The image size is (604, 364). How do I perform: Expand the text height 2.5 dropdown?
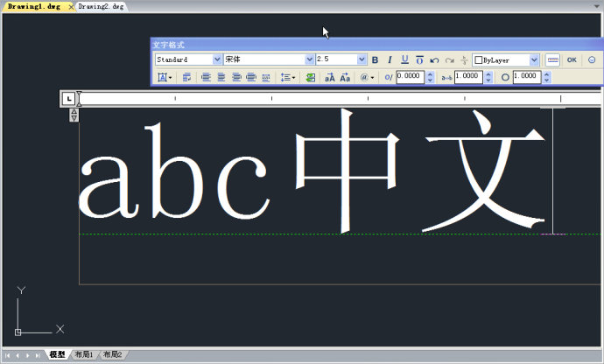(362, 59)
